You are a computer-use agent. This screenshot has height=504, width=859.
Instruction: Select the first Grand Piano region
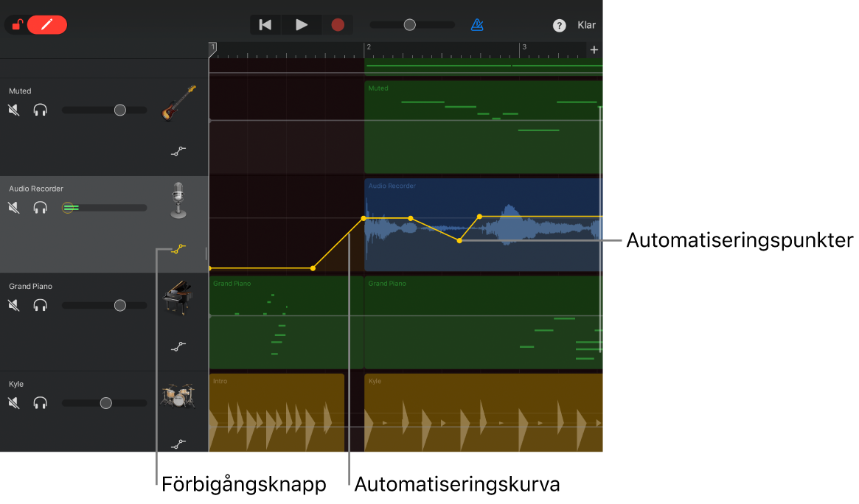[286, 322]
